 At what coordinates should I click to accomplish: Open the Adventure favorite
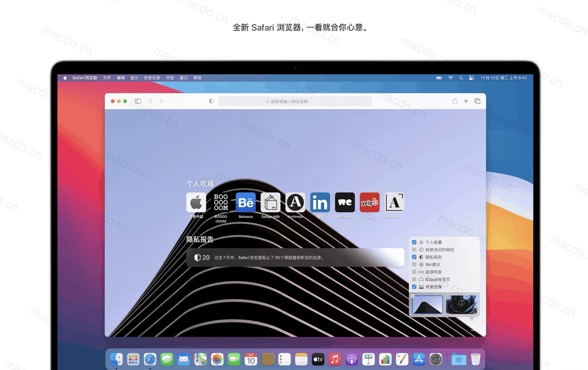click(x=394, y=202)
